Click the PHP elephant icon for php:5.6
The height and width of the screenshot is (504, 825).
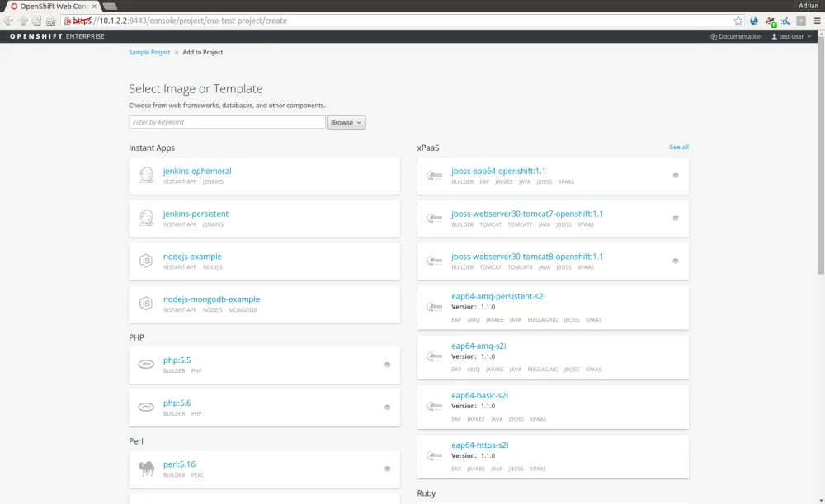[146, 407]
